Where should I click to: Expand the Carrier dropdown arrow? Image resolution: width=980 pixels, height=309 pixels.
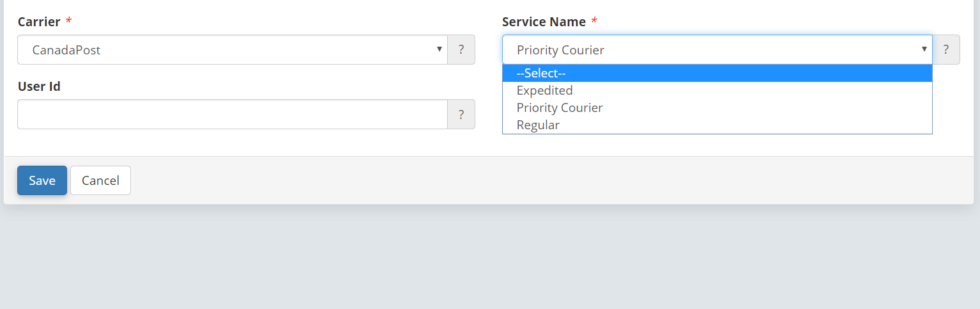point(439,49)
